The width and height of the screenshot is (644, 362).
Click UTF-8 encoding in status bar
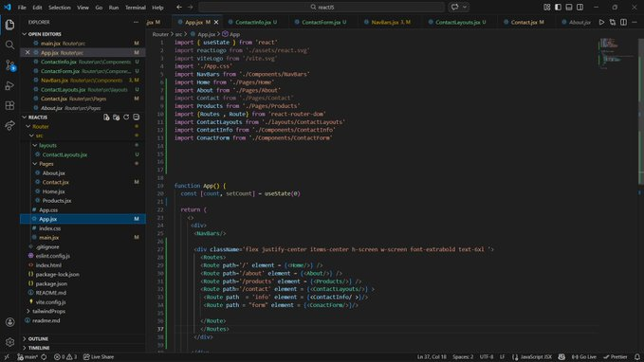coord(487,357)
